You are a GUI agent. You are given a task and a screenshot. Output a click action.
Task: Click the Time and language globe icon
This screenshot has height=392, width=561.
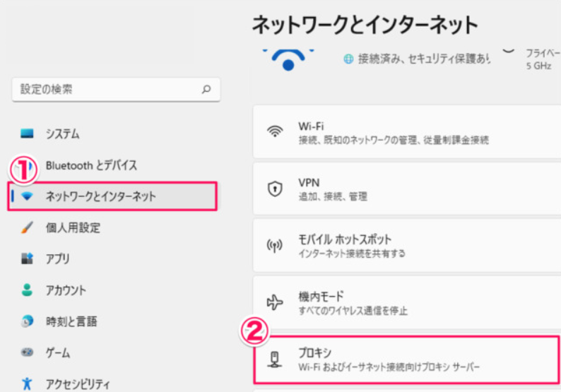pyautogui.click(x=28, y=321)
